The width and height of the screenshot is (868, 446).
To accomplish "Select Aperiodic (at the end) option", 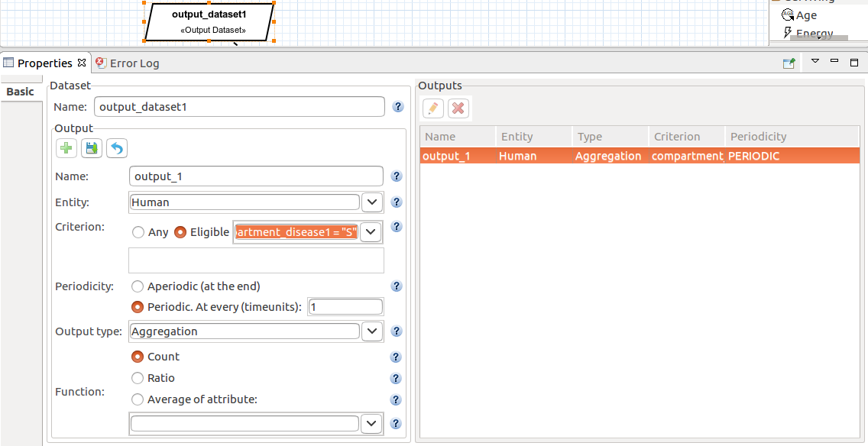I will click(138, 286).
